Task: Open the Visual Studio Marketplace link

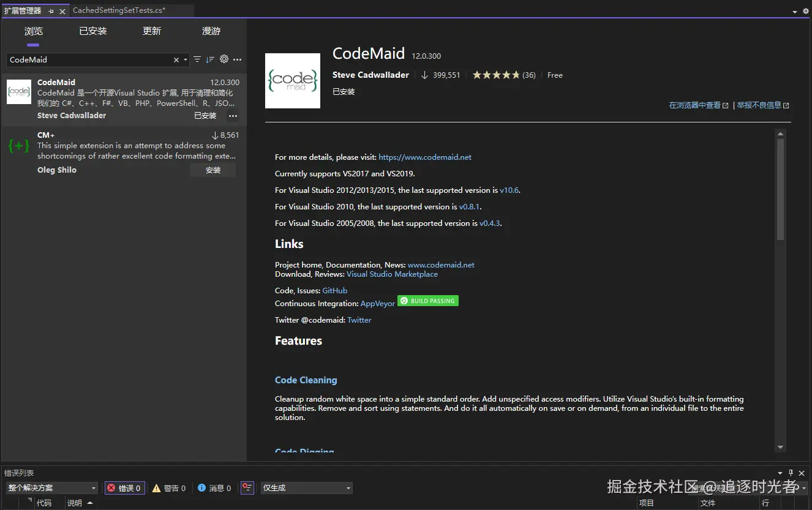Action: pos(392,274)
